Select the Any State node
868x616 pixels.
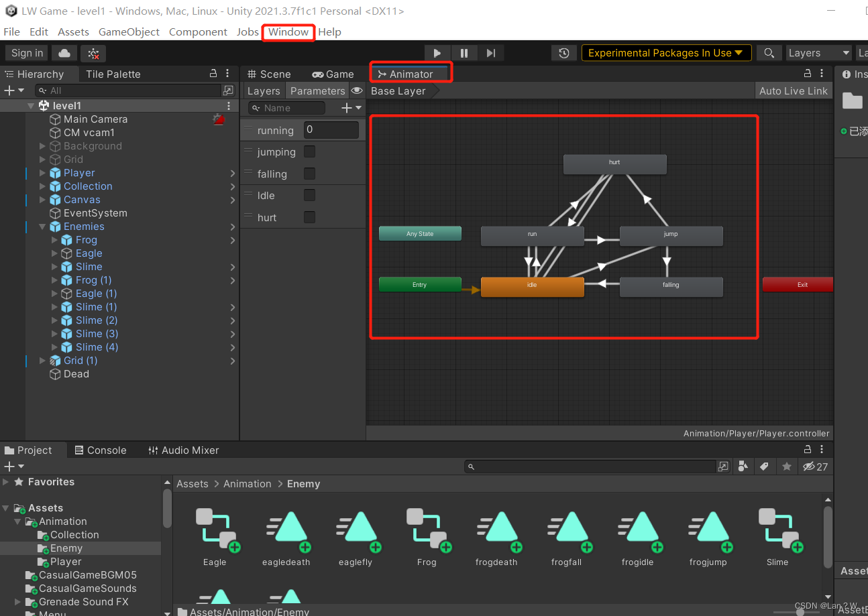coord(420,233)
